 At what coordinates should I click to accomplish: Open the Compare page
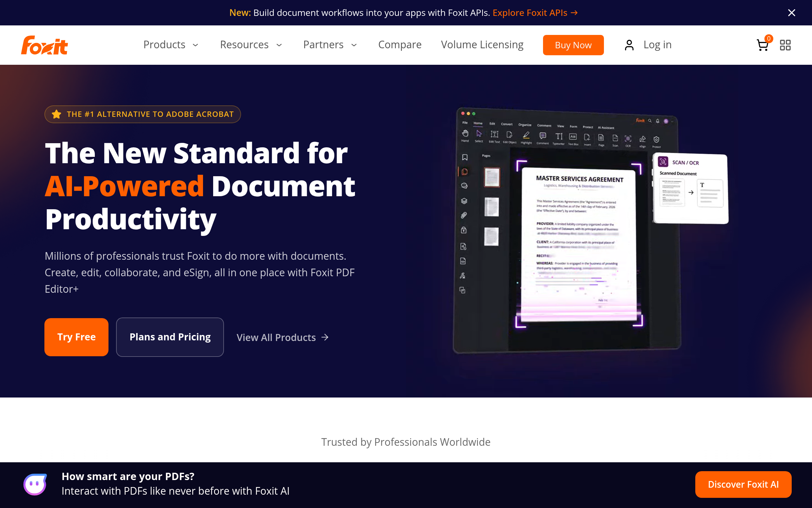click(x=400, y=45)
